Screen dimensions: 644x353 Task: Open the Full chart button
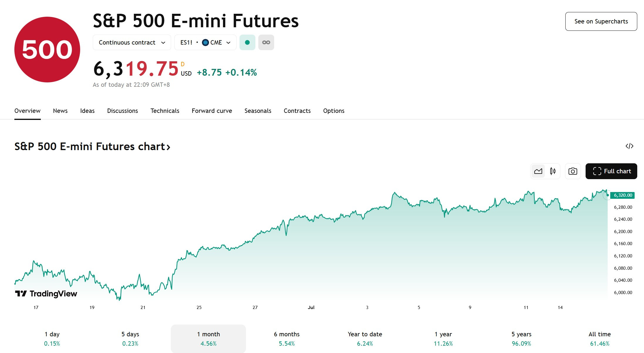coord(611,171)
